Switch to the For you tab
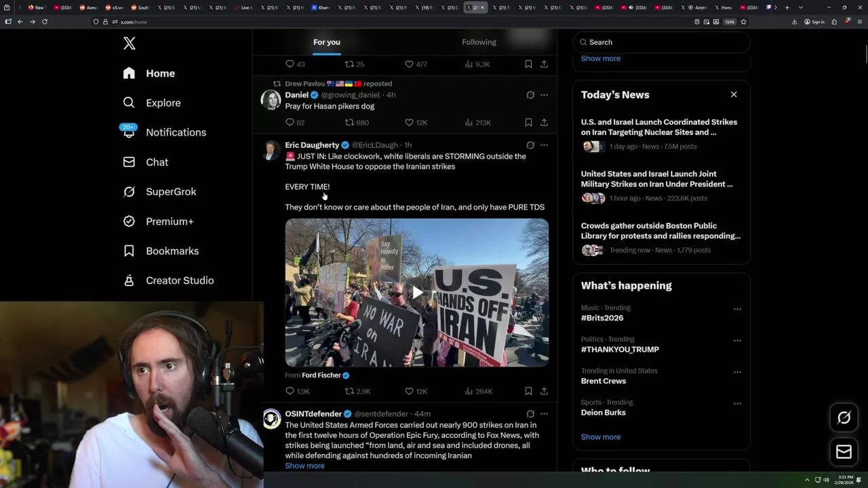The height and width of the screenshot is (488, 868). (x=327, y=42)
